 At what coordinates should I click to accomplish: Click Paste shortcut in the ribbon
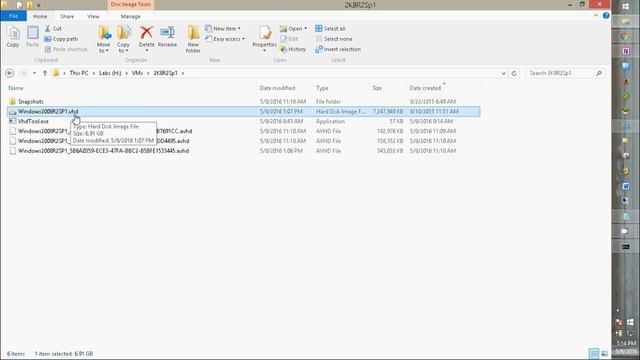click(x=66, y=49)
